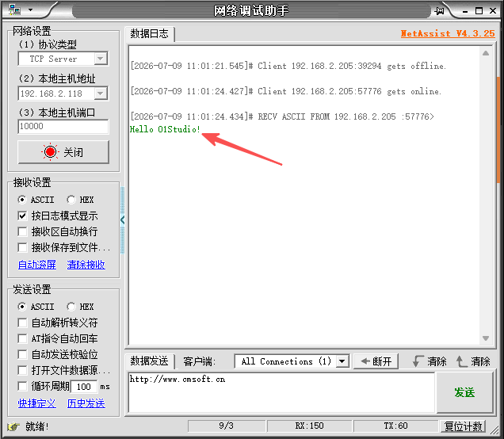Minimize the 网络调试助手 window

point(465,11)
